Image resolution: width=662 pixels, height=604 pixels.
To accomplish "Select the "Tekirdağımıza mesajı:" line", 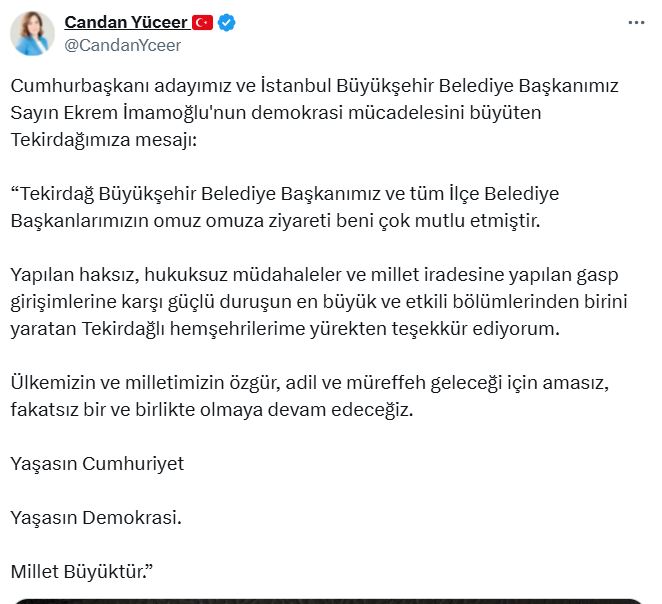I will coord(104,140).
